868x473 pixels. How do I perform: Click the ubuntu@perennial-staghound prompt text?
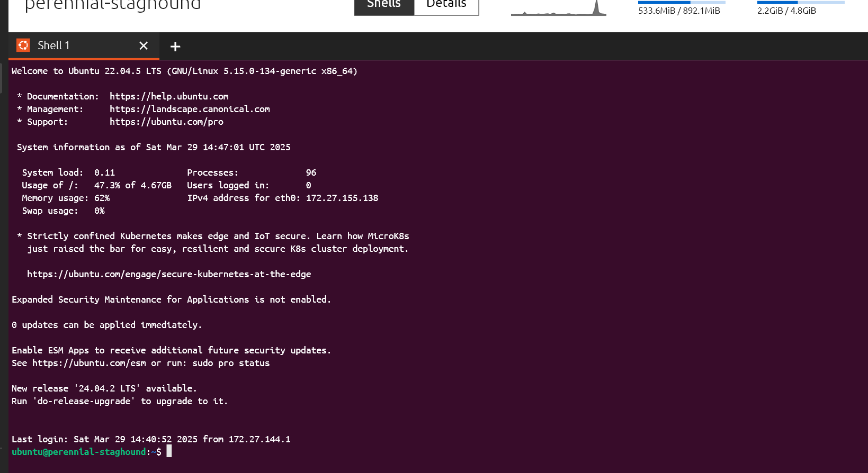(x=78, y=452)
